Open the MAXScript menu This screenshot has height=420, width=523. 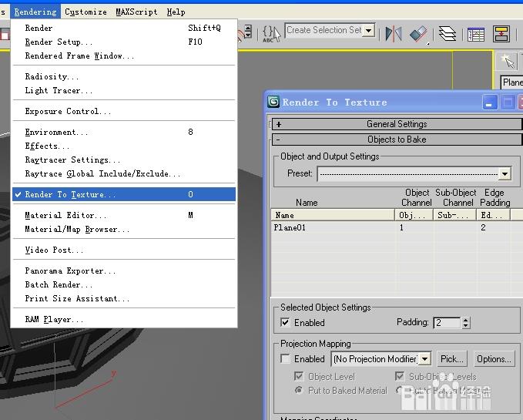137,12
